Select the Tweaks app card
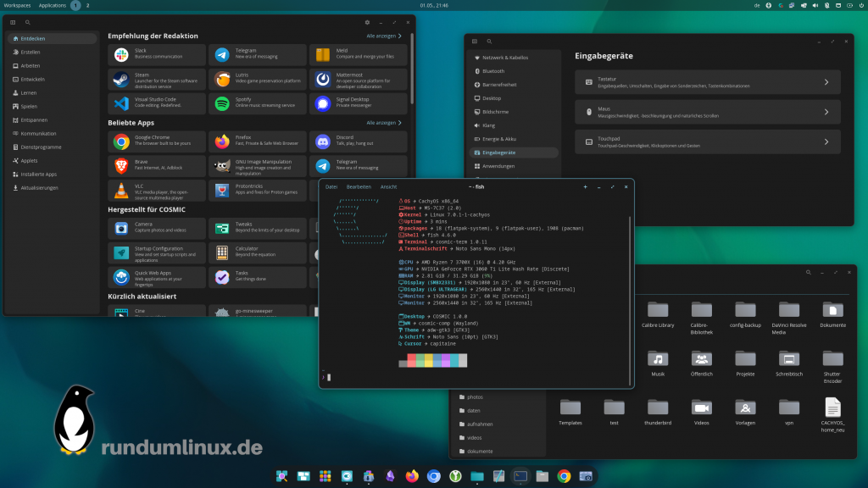 click(258, 229)
